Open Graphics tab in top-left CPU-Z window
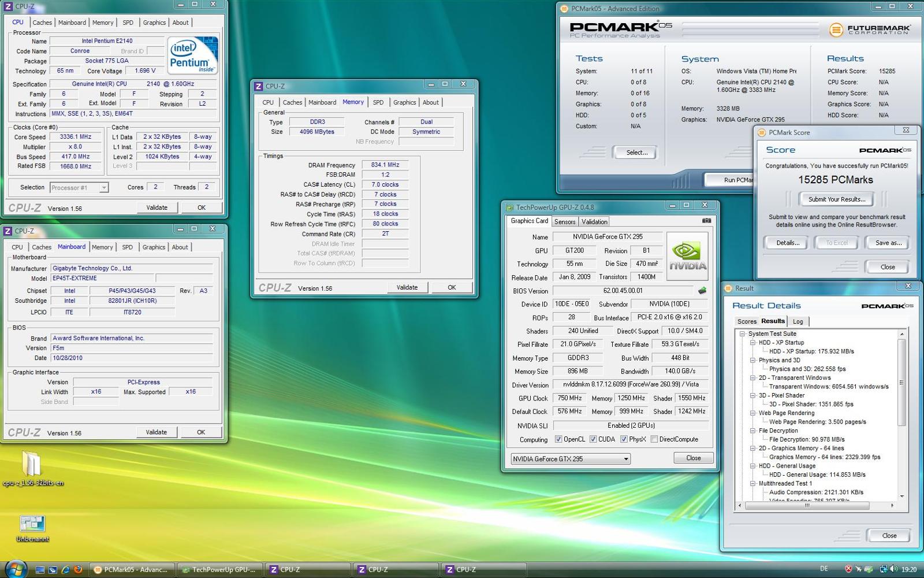 pos(154,23)
